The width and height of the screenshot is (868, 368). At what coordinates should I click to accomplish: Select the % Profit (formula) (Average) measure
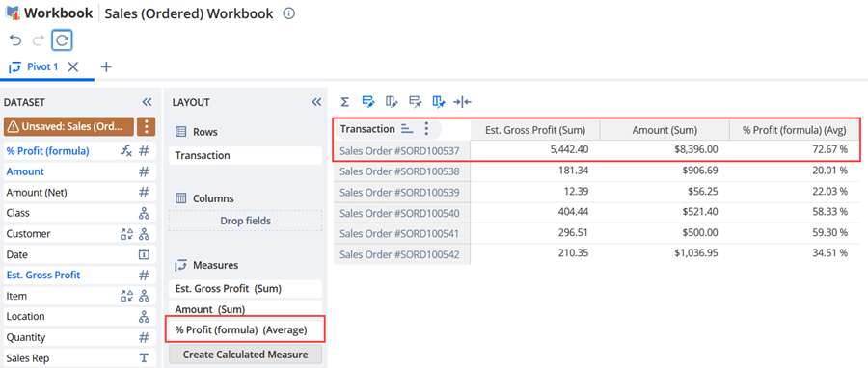(245, 330)
